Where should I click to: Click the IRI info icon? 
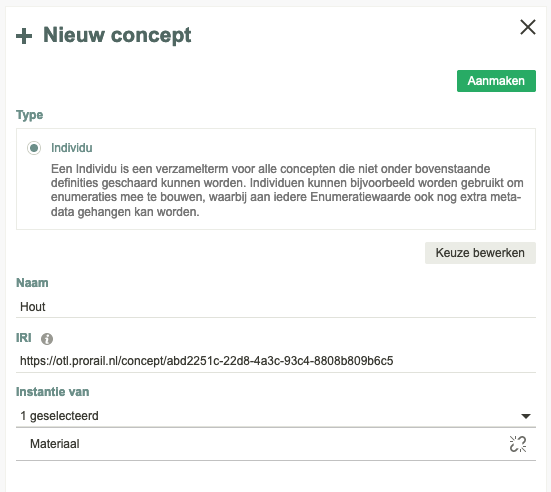tap(47, 339)
